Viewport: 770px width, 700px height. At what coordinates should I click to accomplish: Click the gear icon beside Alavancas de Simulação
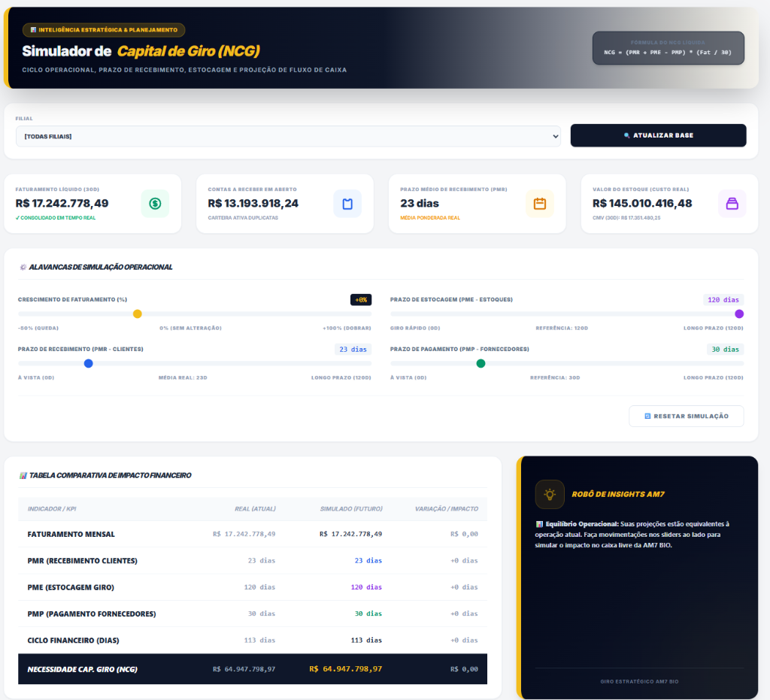(23, 267)
